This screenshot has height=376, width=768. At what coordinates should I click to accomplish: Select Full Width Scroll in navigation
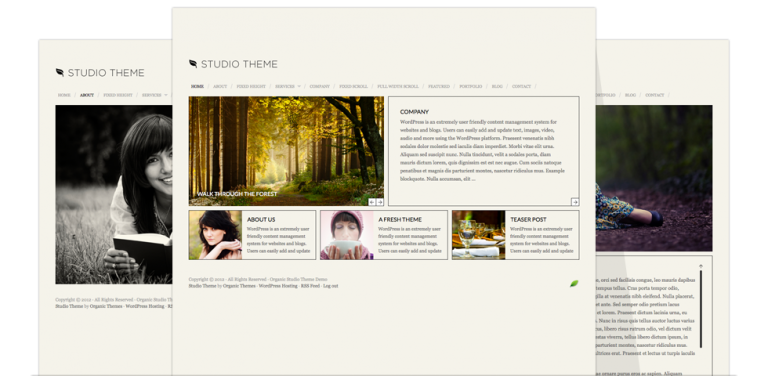(x=398, y=86)
